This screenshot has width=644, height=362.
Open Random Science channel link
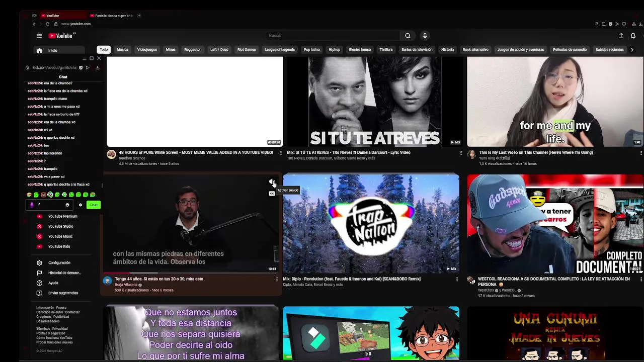tap(132, 158)
